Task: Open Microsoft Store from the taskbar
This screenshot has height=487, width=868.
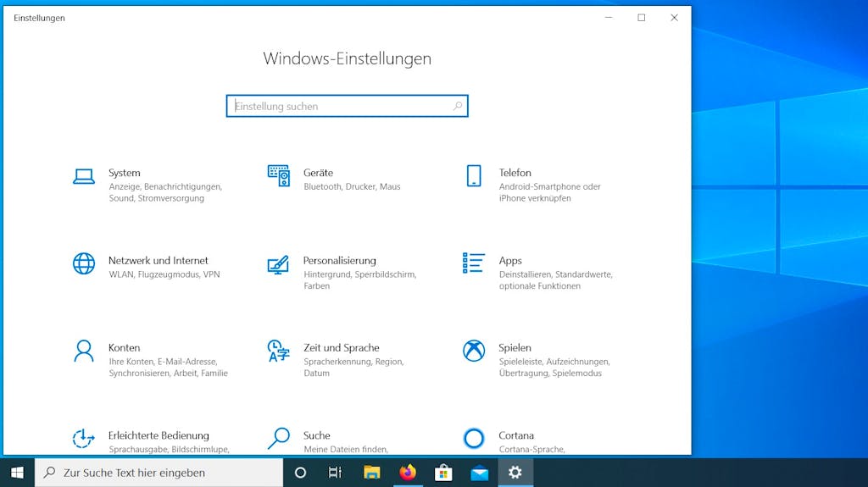Action: point(443,473)
